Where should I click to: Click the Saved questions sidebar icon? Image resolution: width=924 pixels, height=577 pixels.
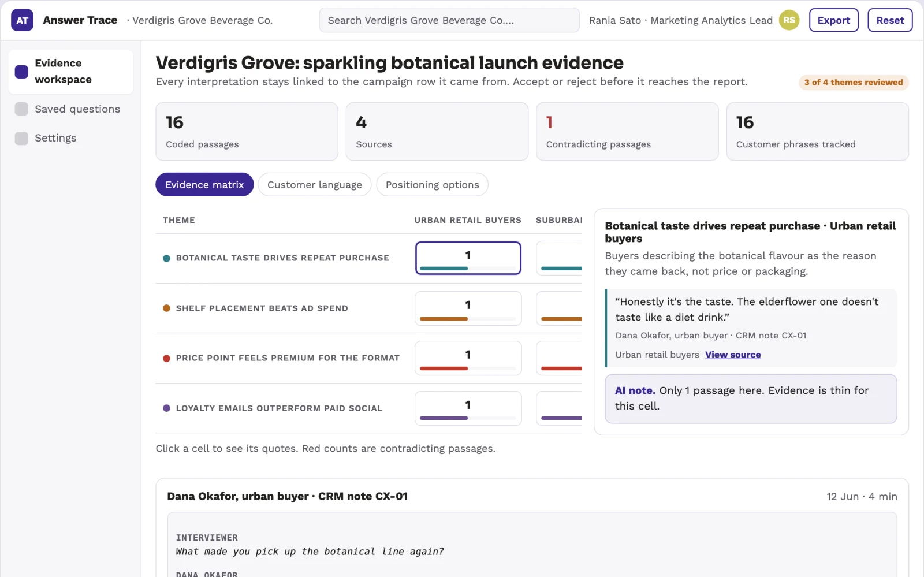tap(21, 109)
